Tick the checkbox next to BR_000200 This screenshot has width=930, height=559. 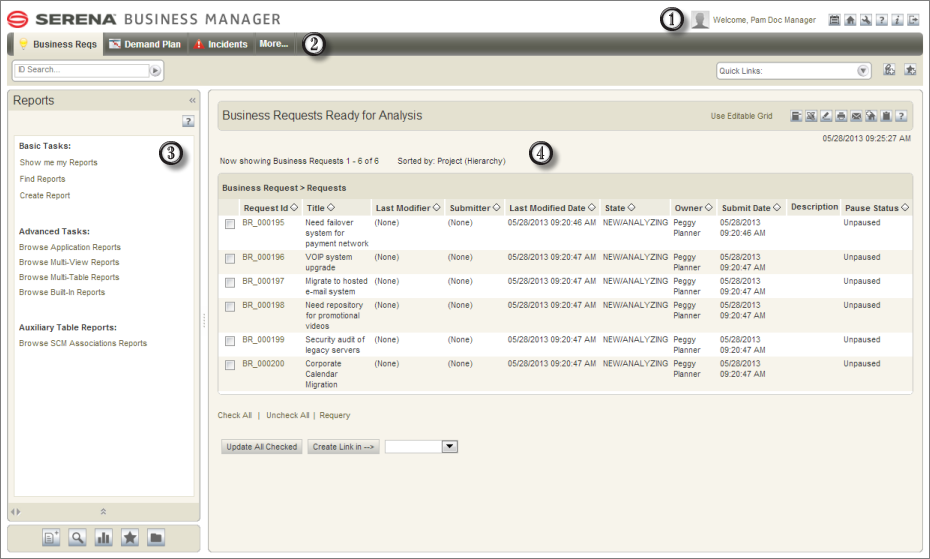coord(230,364)
